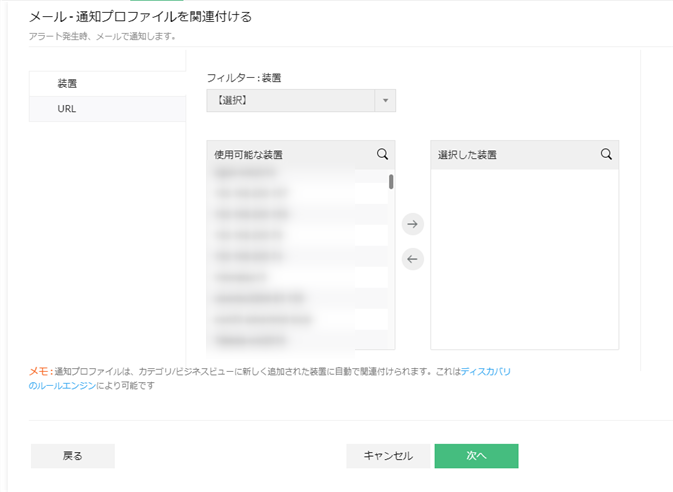Click the 選択した装置 header label
673x492 pixels.
pos(468,155)
